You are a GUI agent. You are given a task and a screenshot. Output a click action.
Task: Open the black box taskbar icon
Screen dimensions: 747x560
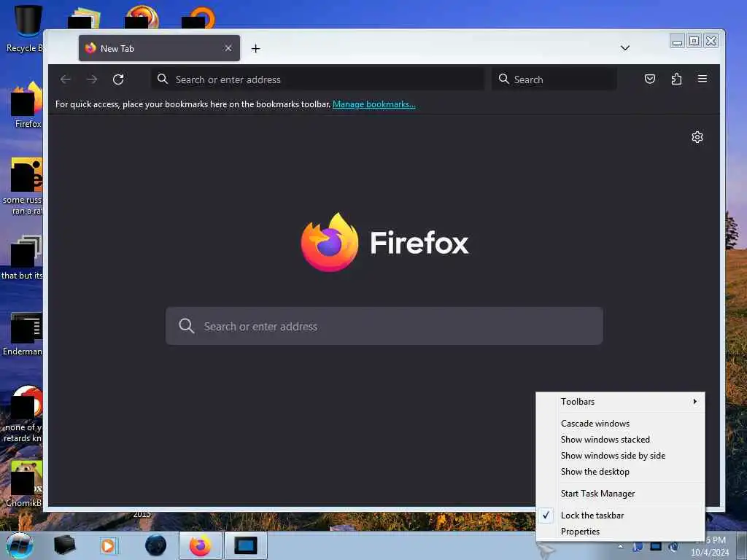tap(64, 545)
